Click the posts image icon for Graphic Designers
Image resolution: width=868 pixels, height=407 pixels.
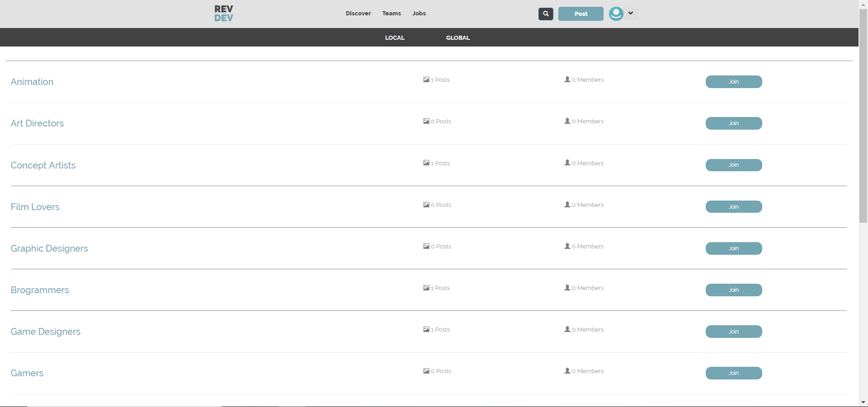[x=426, y=246]
